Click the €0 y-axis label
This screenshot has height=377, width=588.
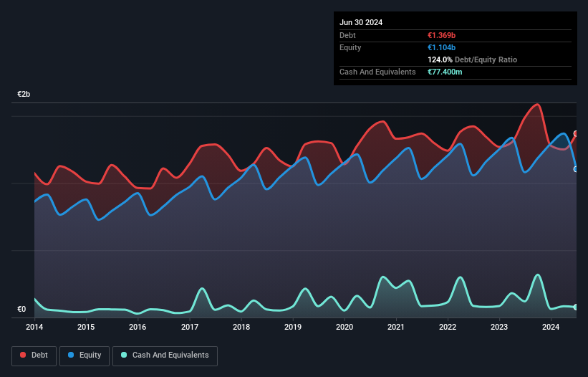tap(21, 309)
